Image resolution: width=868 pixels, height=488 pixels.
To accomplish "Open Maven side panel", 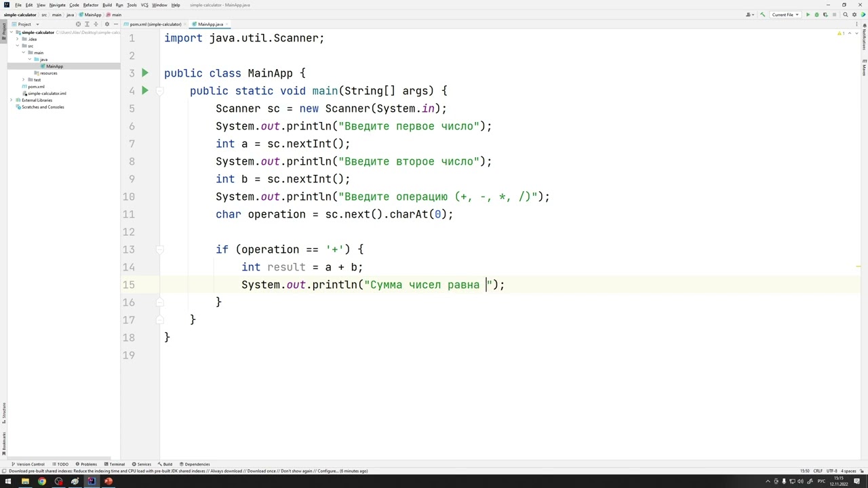I will pos(864,68).
